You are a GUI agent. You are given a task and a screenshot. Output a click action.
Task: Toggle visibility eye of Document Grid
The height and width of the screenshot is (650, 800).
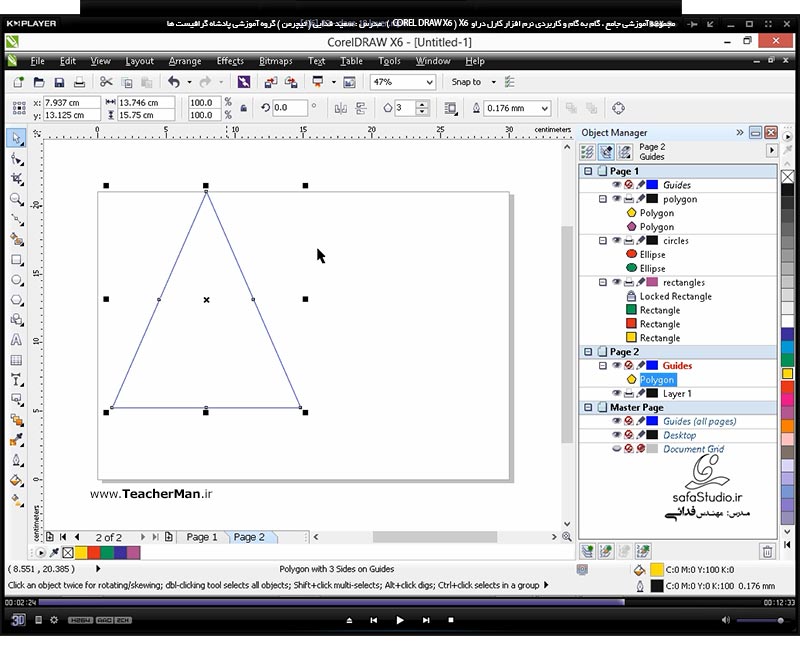617,449
